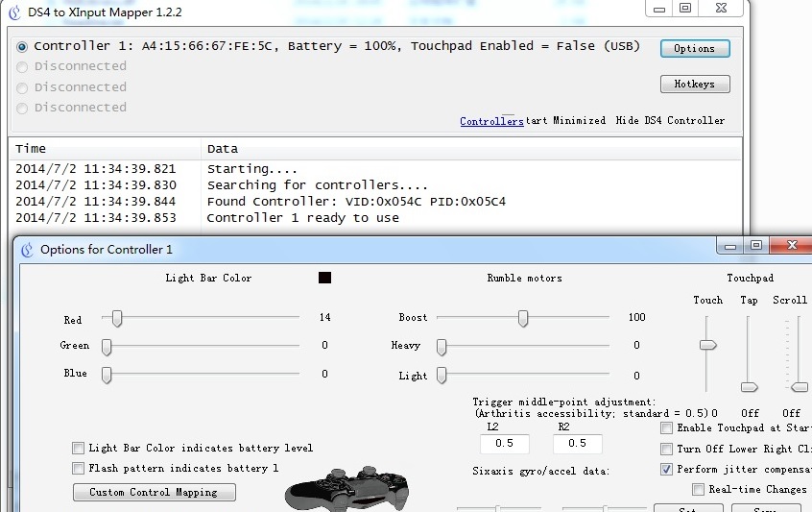812x512 pixels.
Task: Disable Perform jitter compensation checkbox
Action: 667,470
